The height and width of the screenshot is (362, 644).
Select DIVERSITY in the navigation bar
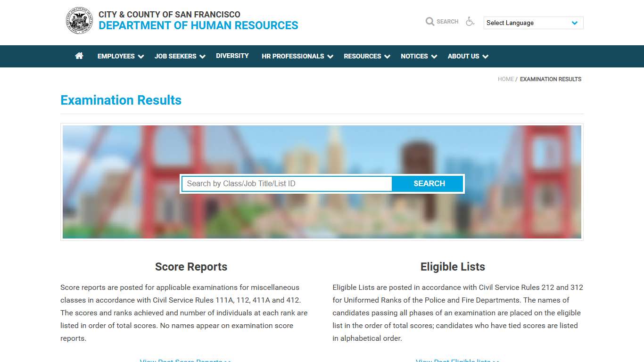(x=232, y=56)
